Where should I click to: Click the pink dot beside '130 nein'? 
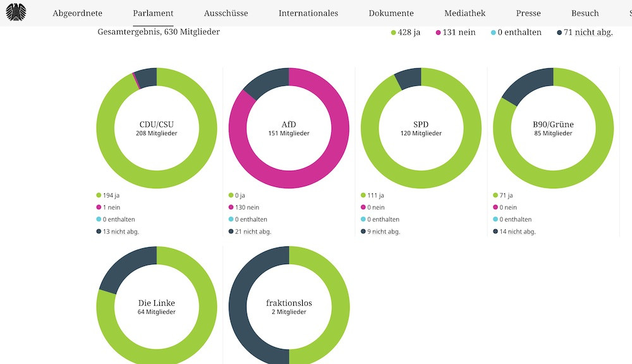pyautogui.click(x=231, y=207)
